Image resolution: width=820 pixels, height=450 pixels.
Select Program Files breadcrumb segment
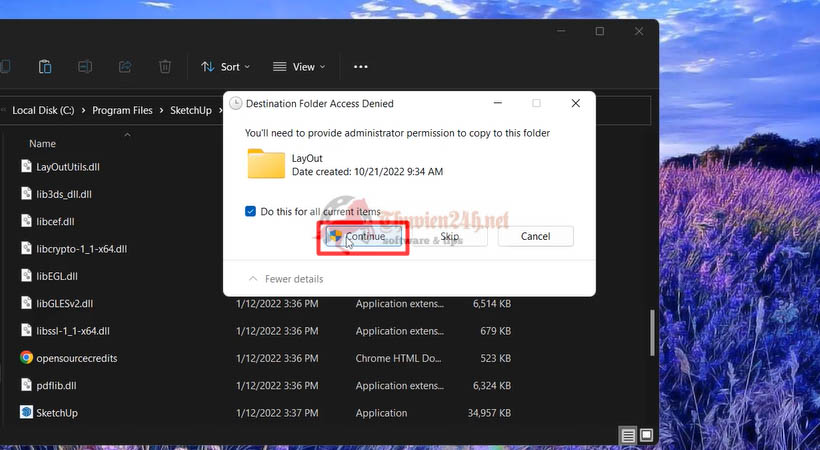(x=122, y=110)
